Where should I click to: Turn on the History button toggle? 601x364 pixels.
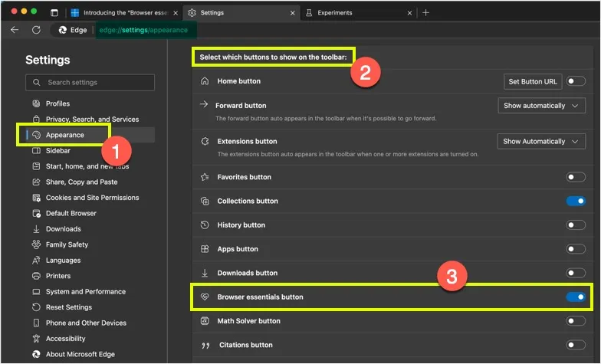[x=576, y=225]
